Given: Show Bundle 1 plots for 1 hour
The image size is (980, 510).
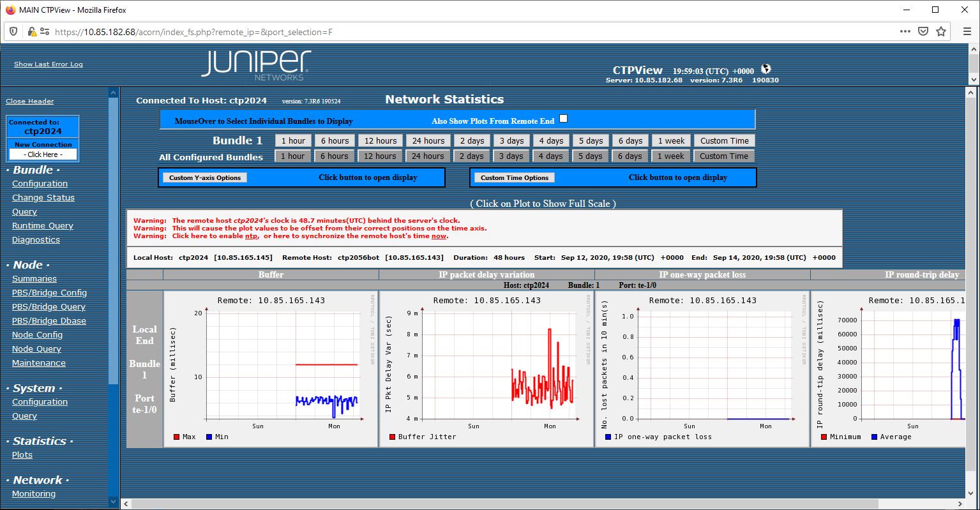Looking at the screenshot, I should 293,141.
